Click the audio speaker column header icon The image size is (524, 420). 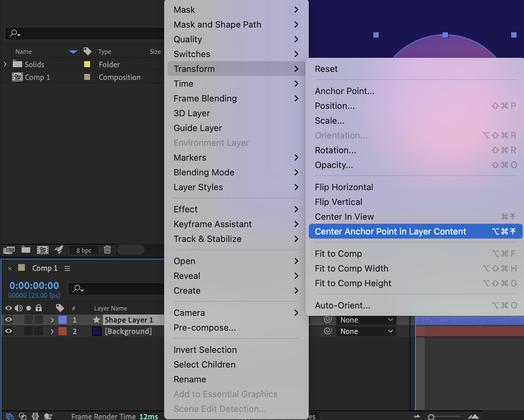click(18, 308)
